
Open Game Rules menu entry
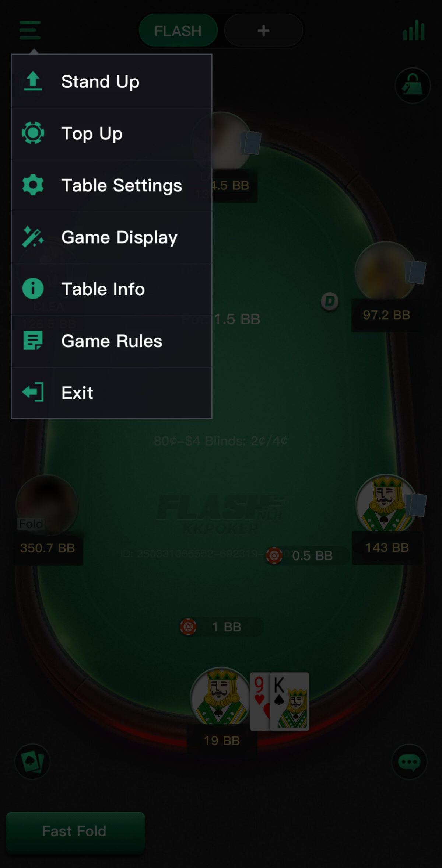point(112,341)
